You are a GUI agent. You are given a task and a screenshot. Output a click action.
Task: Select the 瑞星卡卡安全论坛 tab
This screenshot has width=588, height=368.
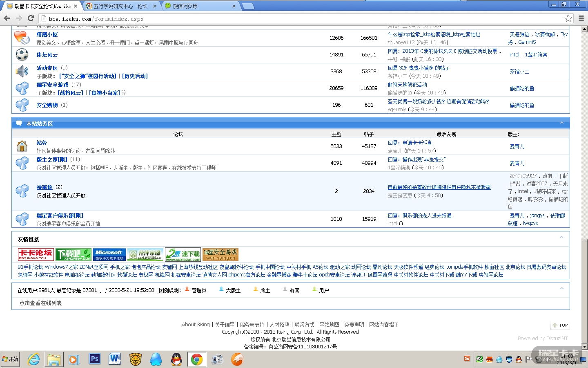tap(42, 6)
